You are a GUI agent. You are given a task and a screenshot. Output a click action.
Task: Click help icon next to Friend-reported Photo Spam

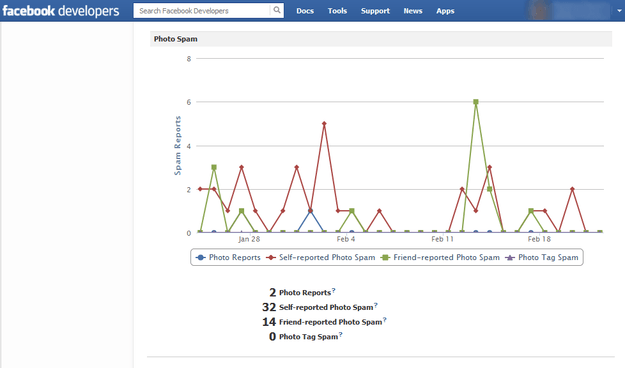point(385,320)
